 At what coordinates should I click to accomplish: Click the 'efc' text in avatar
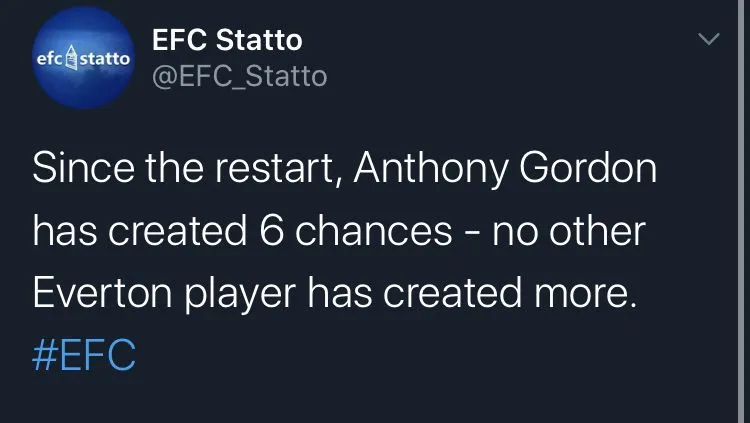pos(49,60)
